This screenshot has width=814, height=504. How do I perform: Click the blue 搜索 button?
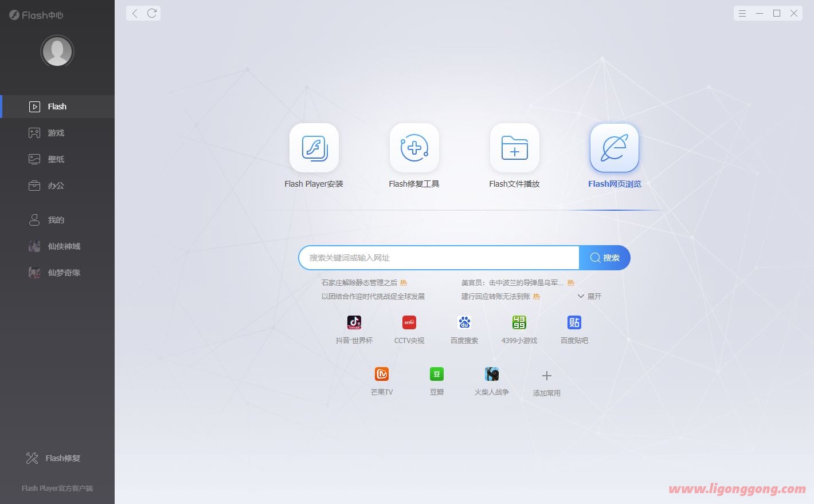point(605,258)
